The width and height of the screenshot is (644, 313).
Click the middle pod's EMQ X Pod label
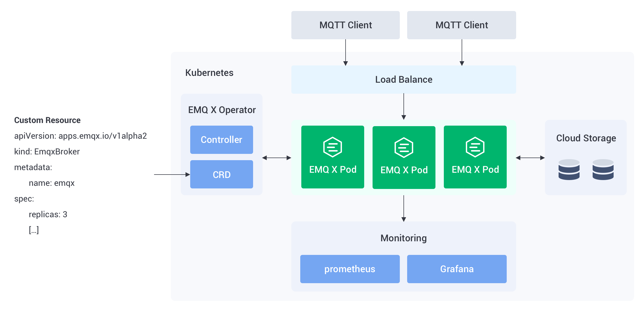click(x=404, y=170)
